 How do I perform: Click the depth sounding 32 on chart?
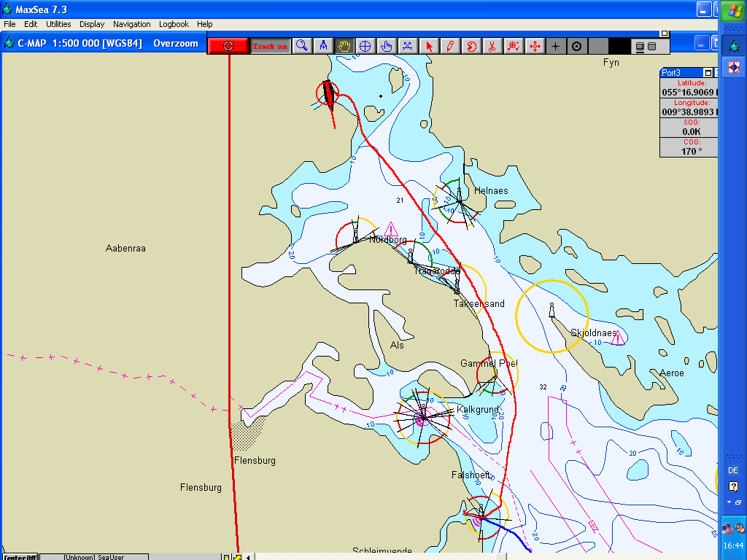tap(543, 386)
